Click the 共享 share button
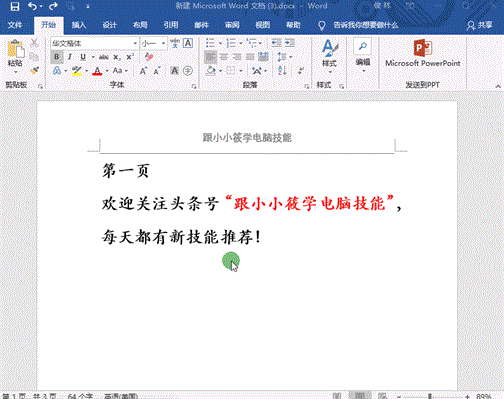 point(480,25)
